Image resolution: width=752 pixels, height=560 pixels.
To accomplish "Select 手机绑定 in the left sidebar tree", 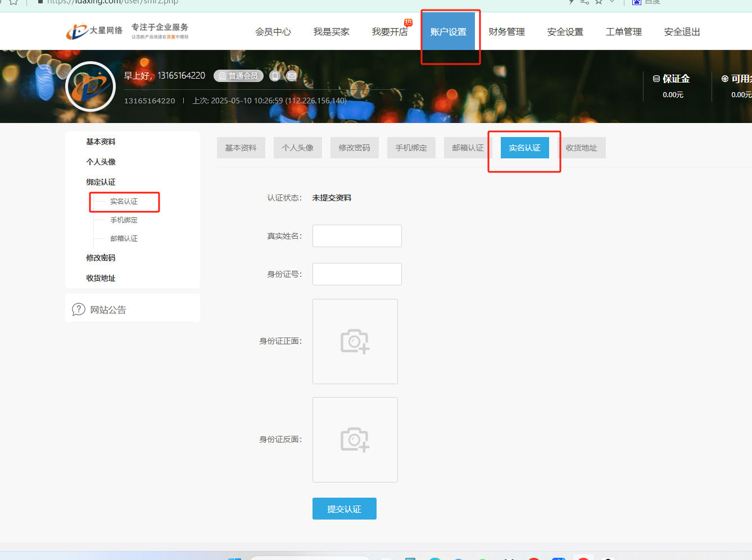I will click(124, 220).
